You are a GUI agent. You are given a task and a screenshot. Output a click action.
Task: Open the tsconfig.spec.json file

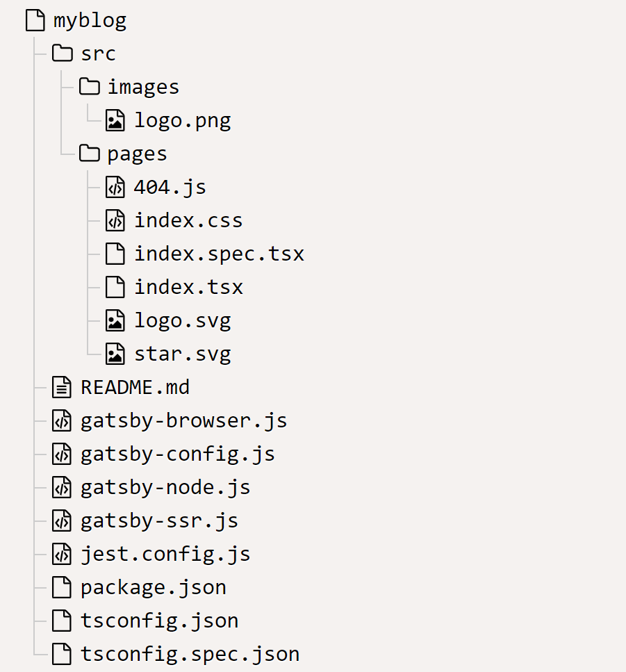(190, 655)
